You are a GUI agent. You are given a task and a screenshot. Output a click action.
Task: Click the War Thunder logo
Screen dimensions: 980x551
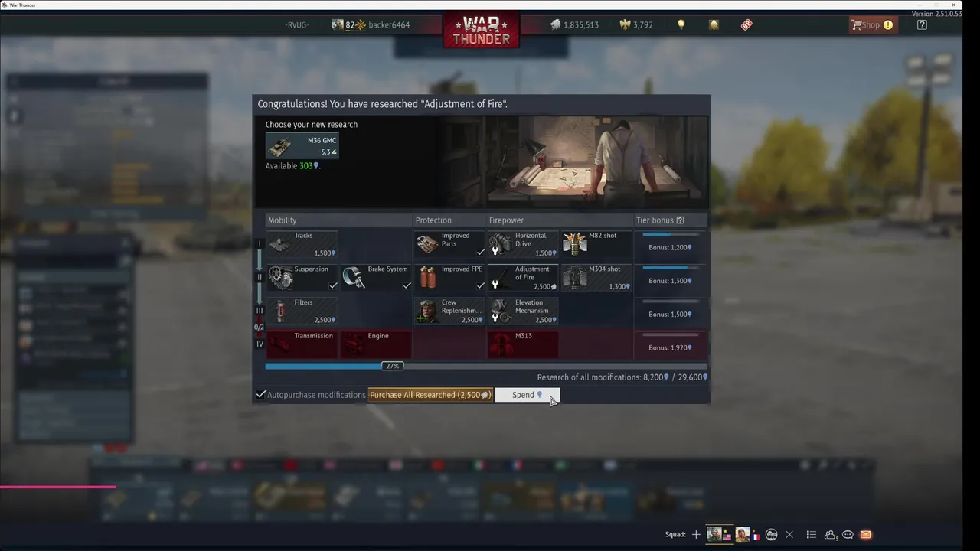click(481, 31)
